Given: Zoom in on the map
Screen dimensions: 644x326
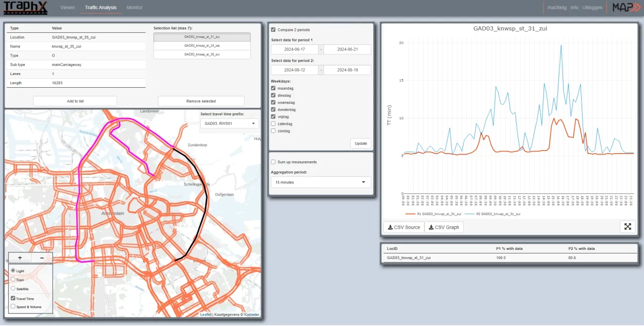Looking at the screenshot, I should point(20,257).
